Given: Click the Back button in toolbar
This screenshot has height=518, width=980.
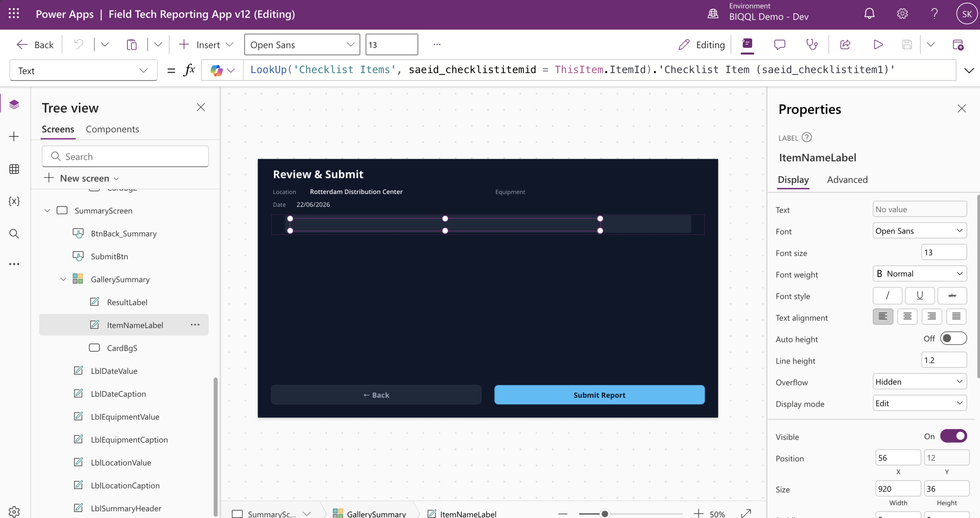Looking at the screenshot, I should pyautogui.click(x=35, y=44).
